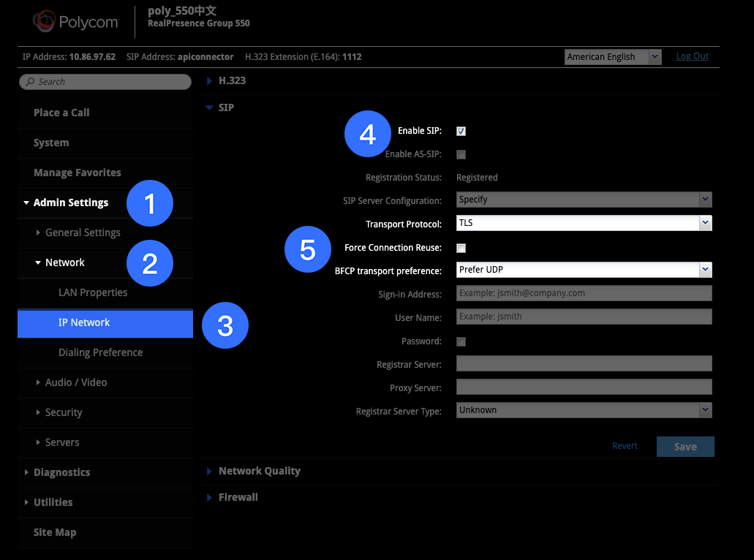
Task: Click the blue step 3 badge
Action: coord(225,325)
